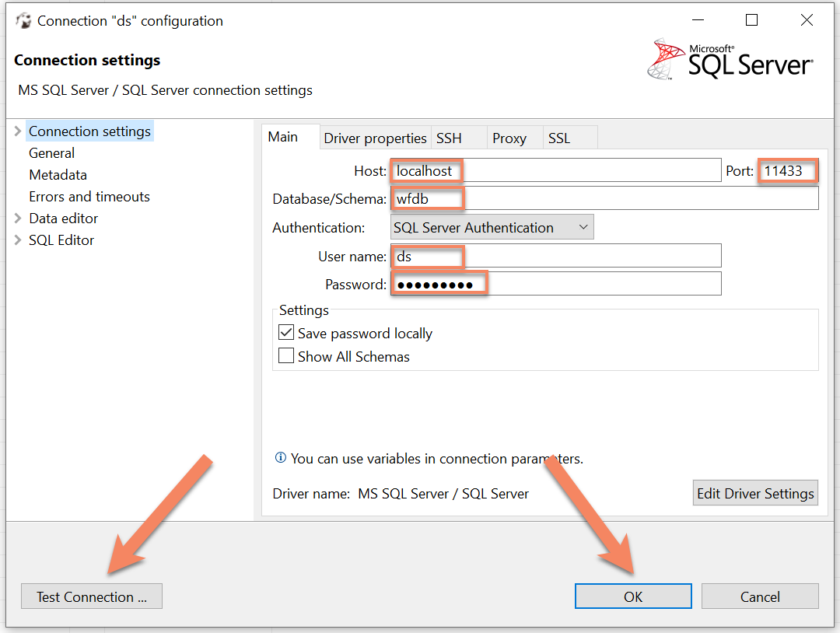Viewport: 840px width, 633px height.
Task: Select General in the settings tree
Action: pos(51,153)
